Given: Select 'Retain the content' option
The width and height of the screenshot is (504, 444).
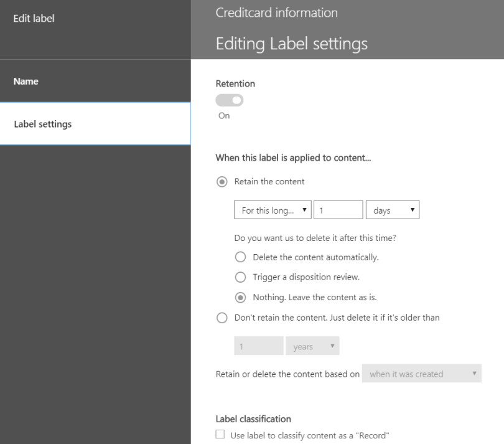Looking at the screenshot, I should (222, 181).
